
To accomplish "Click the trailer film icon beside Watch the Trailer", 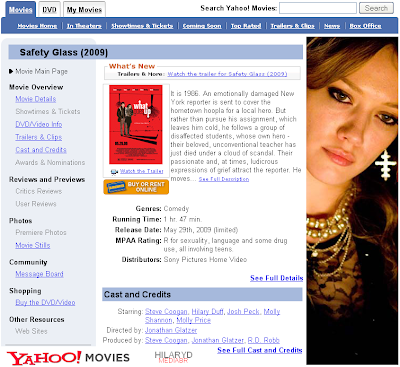I will click(x=114, y=171).
